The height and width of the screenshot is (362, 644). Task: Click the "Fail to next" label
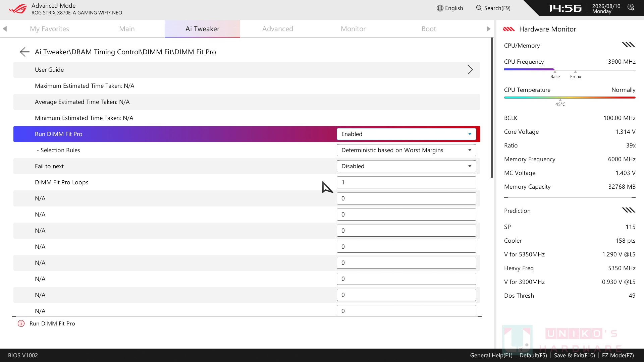49,166
